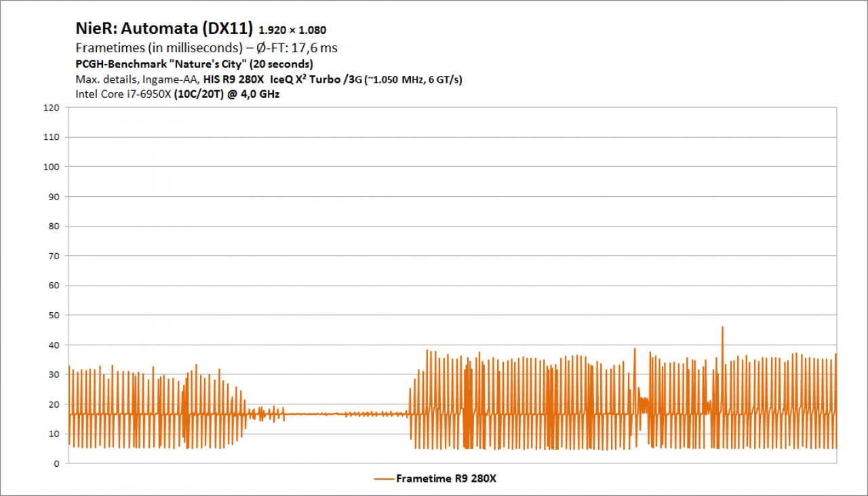Click the 110 y-axis label
Image resolution: width=868 pixels, height=496 pixels.
tap(52, 137)
